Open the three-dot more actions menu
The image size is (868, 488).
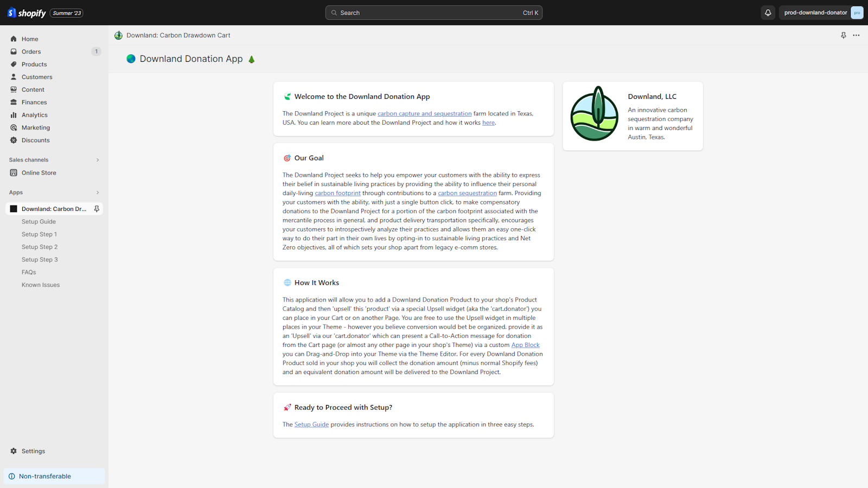(856, 35)
